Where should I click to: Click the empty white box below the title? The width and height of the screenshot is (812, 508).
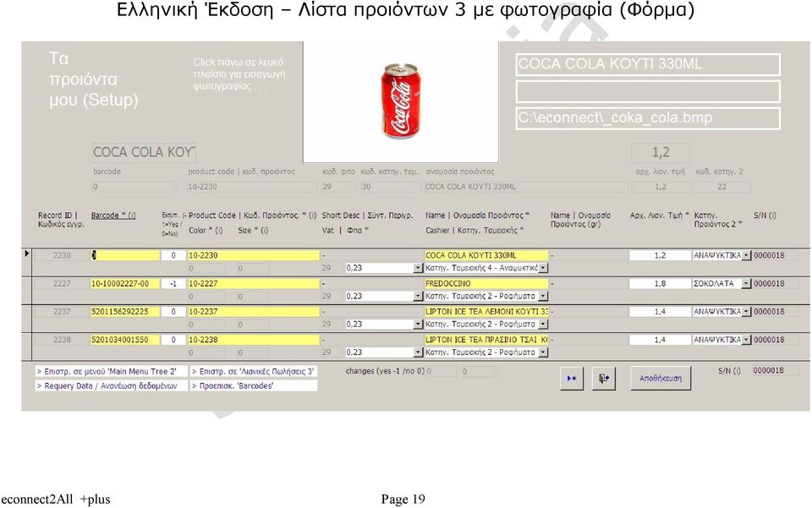648,91
